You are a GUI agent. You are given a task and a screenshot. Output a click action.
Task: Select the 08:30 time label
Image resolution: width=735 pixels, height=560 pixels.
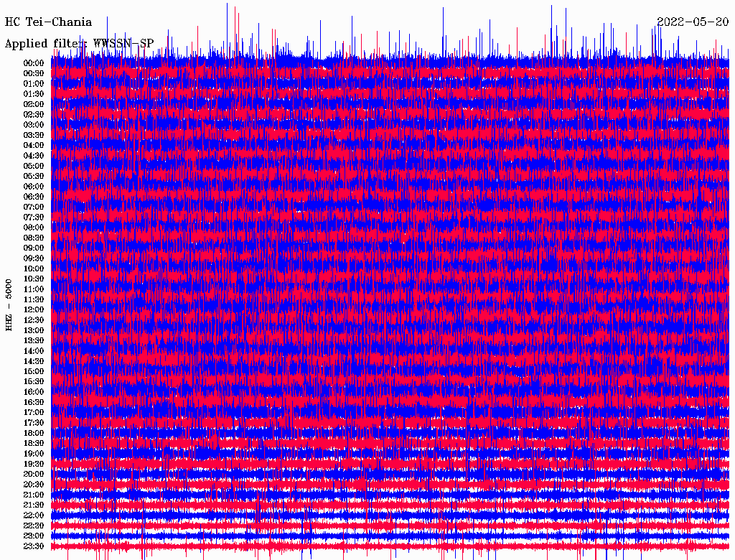click(34, 238)
